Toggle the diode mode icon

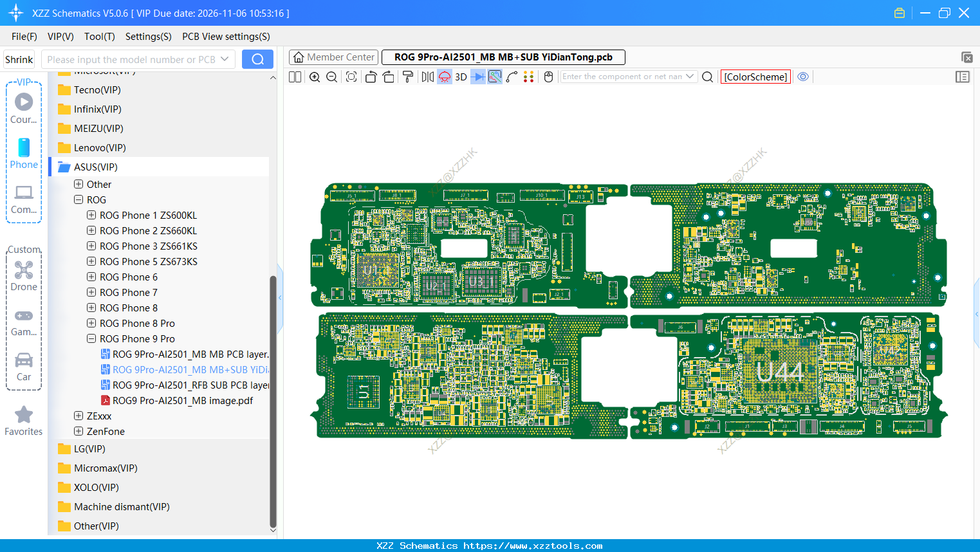tap(478, 77)
